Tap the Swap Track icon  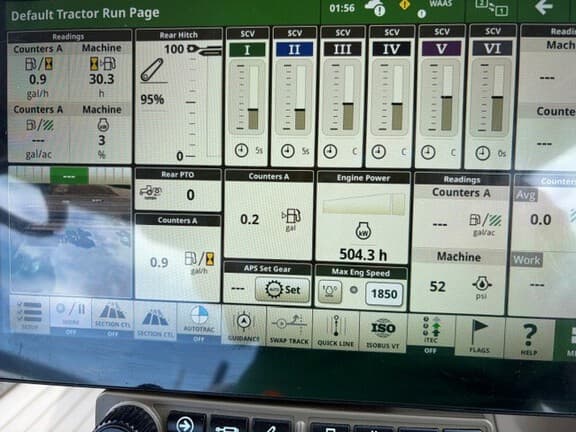click(289, 328)
